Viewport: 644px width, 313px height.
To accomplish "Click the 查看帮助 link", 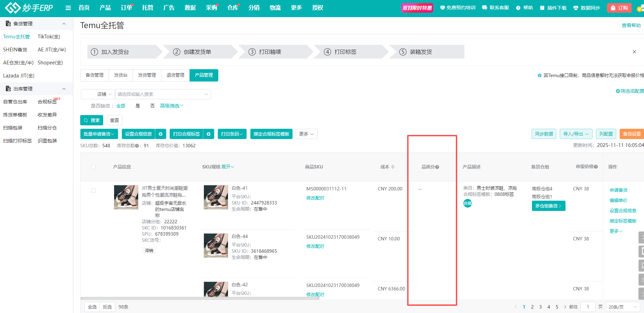I will [631, 25].
